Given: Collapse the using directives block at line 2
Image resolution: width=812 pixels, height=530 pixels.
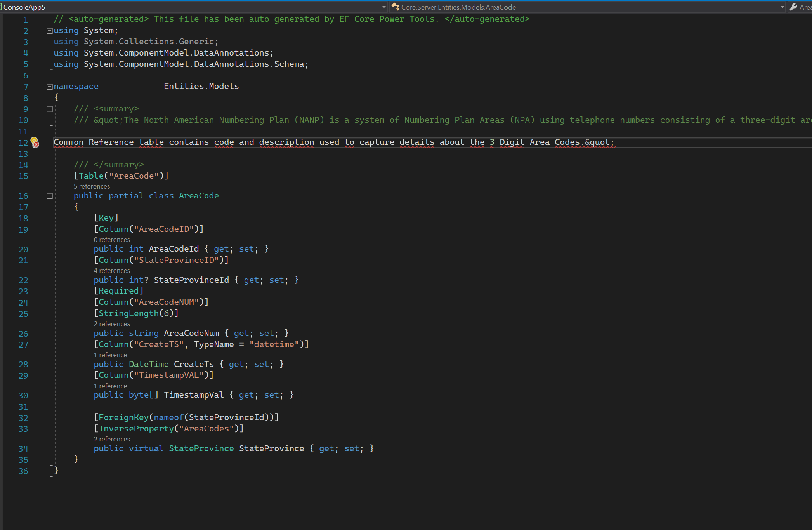Looking at the screenshot, I should click(x=49, y=30).
